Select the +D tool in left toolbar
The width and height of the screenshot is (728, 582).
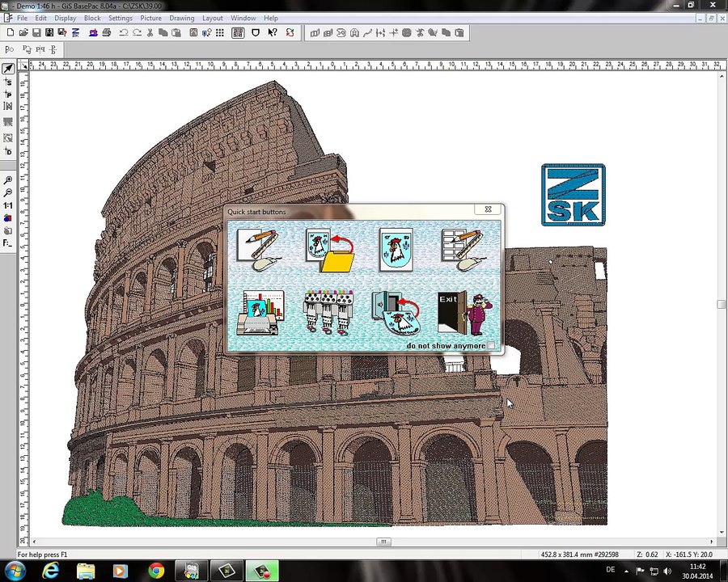click(8, 151)
